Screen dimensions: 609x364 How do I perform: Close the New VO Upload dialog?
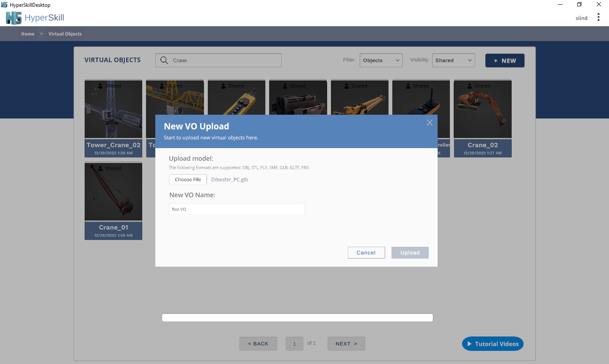[429, 123]
